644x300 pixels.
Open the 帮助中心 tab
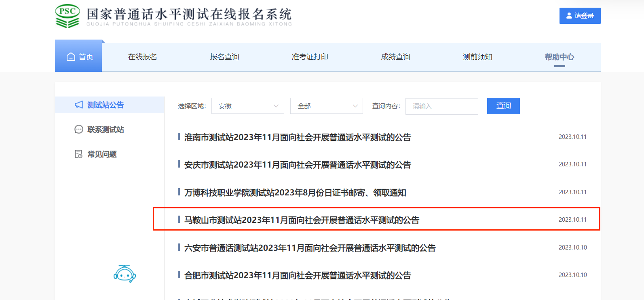(x=560, y=57)
